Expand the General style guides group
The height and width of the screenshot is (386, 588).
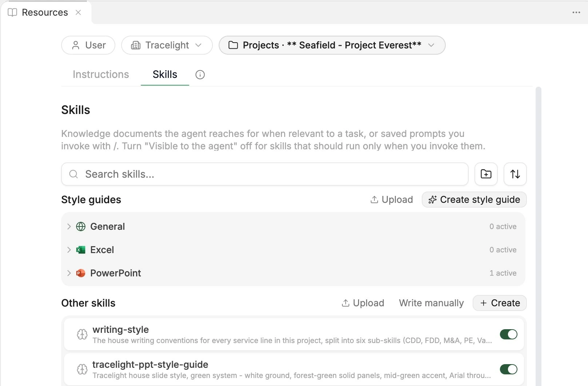tap(69, 227)
